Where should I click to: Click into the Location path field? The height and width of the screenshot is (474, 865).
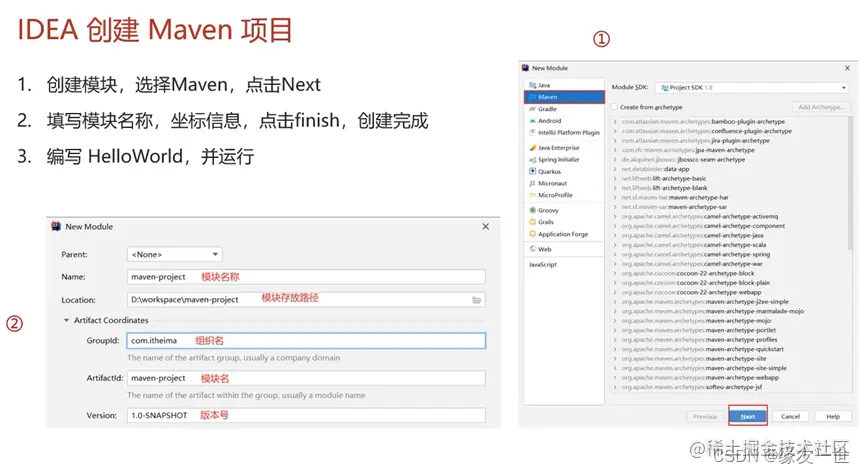(306, 300)
